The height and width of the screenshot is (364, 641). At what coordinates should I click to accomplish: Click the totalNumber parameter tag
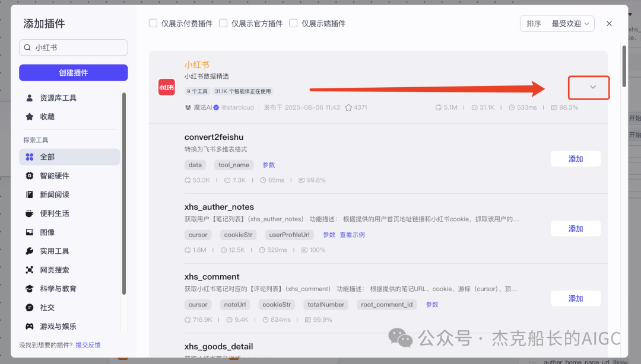pos(326,305)
